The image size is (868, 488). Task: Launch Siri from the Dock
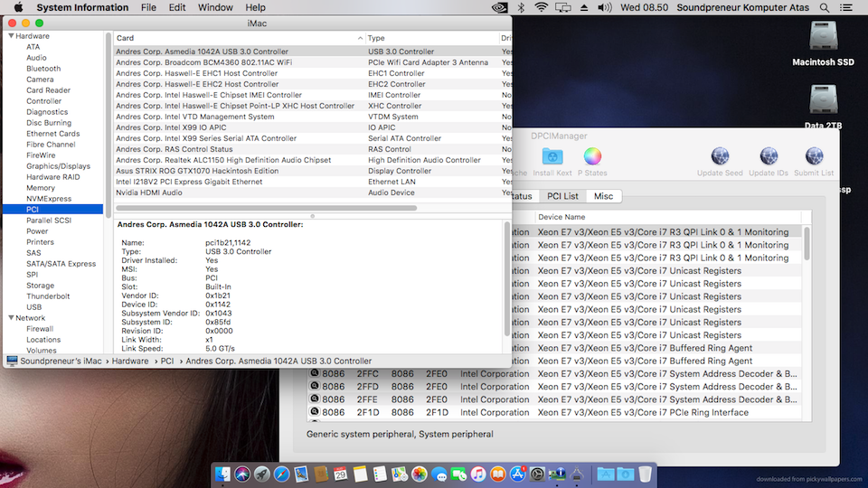242,474
